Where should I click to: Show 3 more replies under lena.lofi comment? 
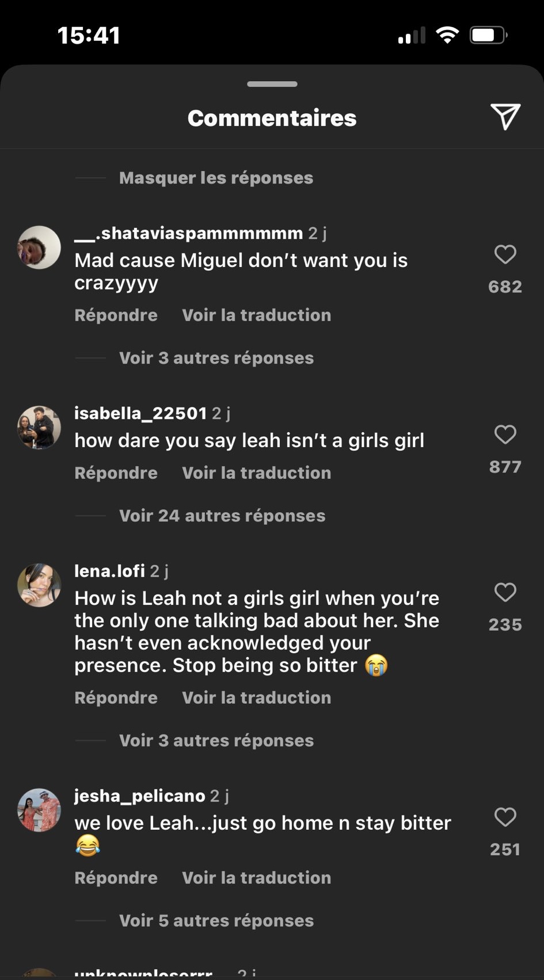[216, 741]
